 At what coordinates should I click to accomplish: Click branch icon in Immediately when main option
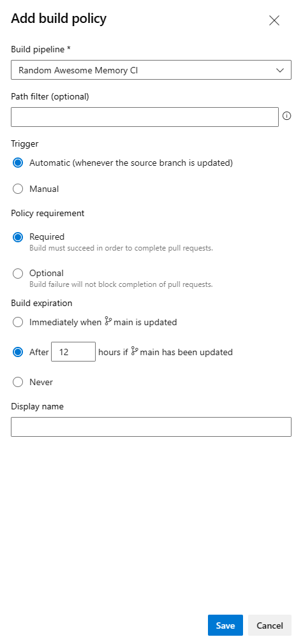click(x=108, y=321)
